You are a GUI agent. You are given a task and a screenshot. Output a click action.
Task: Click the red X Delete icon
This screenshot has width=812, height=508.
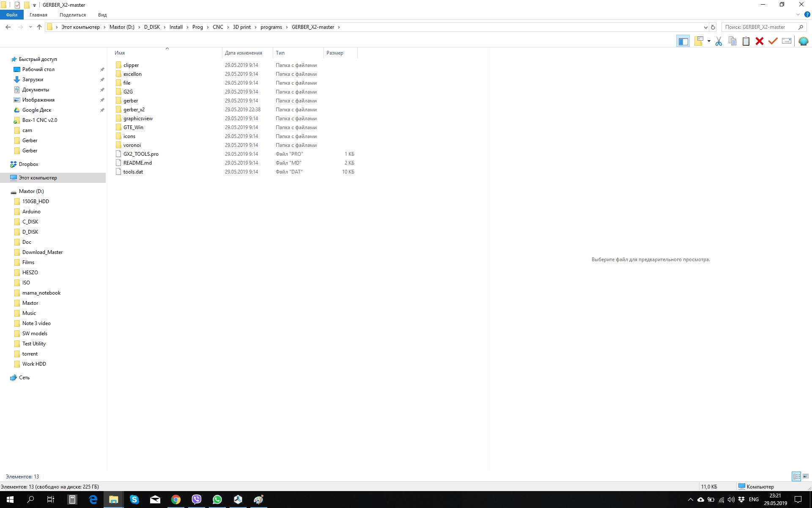tap(760, 41)
